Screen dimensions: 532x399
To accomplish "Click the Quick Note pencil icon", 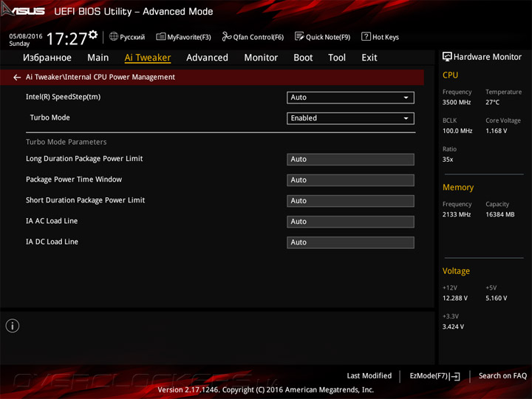I will pos(299,36).
